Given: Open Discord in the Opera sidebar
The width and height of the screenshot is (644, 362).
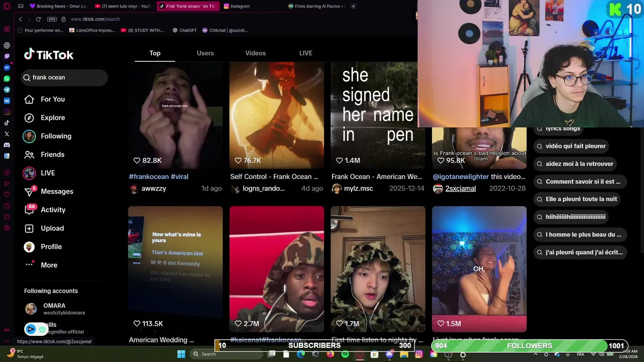Looking at the screenshot, I should 7,145.
